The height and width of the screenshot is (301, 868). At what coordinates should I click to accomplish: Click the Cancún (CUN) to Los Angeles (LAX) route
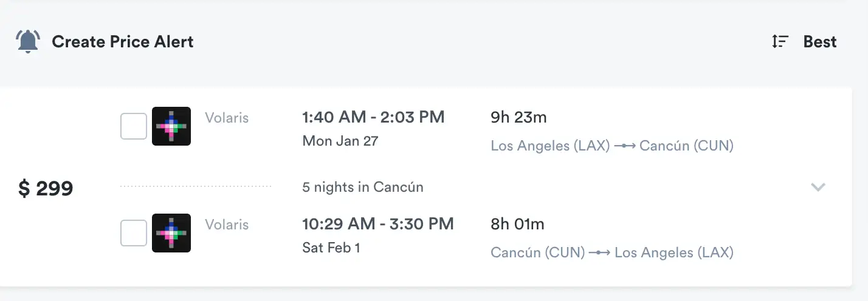coord(611,253)
